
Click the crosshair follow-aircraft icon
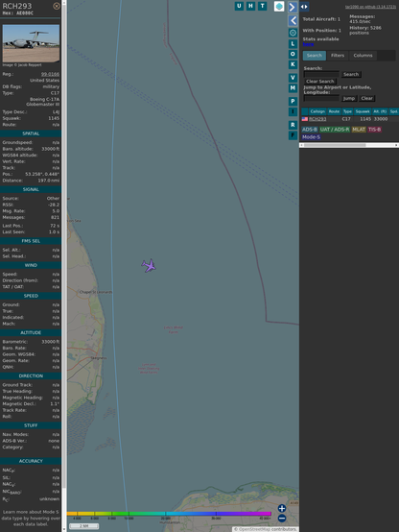pos(293,33)
